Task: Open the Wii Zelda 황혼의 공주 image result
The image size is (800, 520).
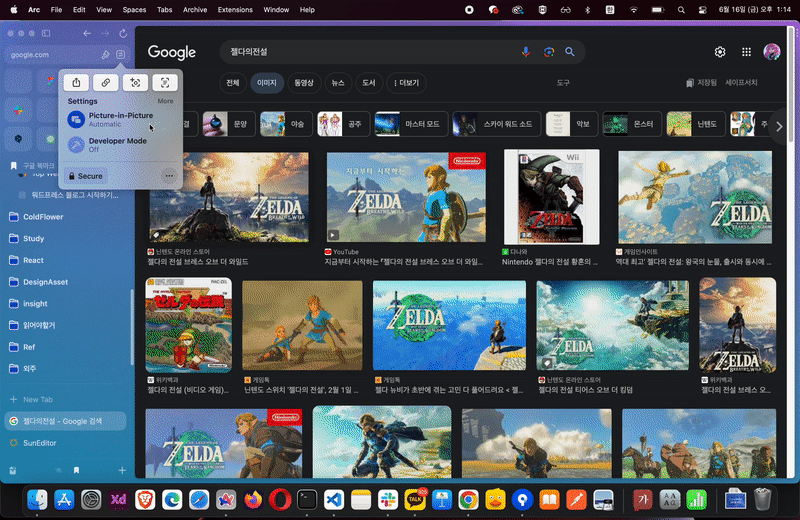Action: click(552, 197)
